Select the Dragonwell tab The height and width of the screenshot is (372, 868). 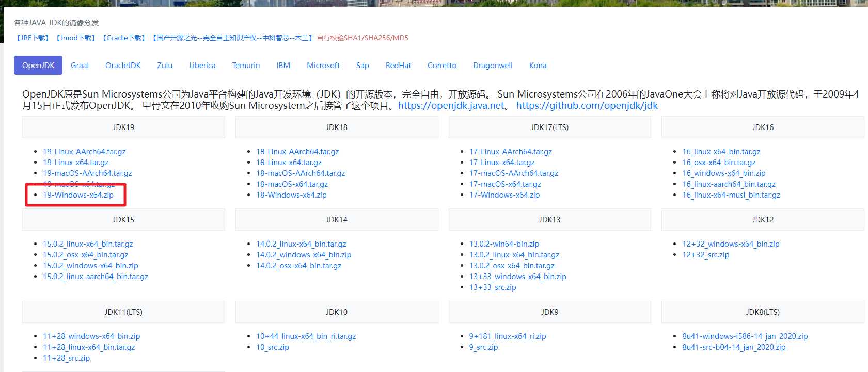tap(493, 66)
